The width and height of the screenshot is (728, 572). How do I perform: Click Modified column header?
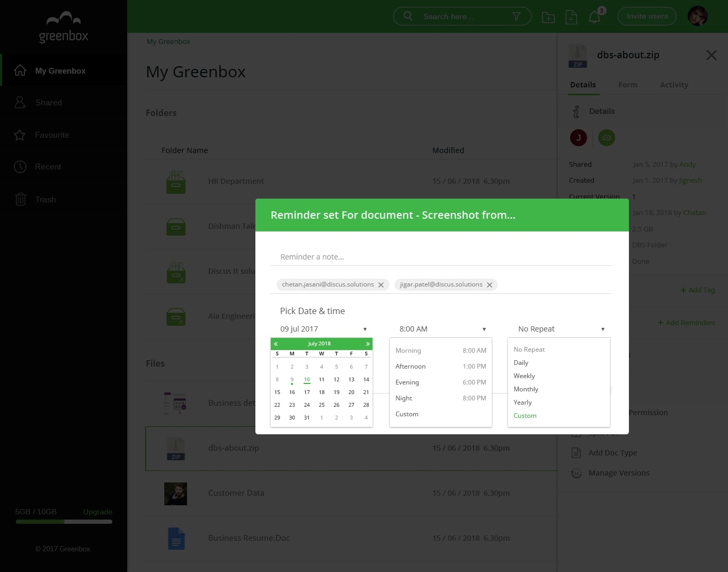pos(448,150)
